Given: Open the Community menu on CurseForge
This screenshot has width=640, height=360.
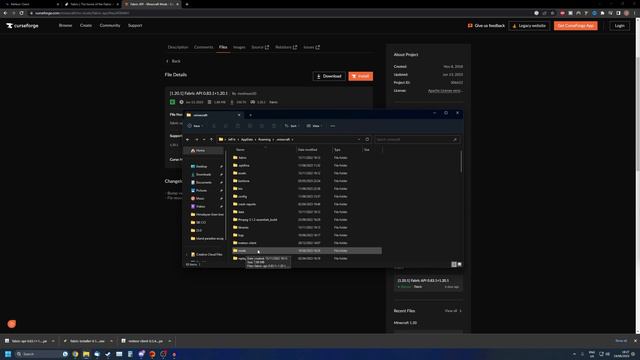Looking at the screenshot, I should point(110,25).
